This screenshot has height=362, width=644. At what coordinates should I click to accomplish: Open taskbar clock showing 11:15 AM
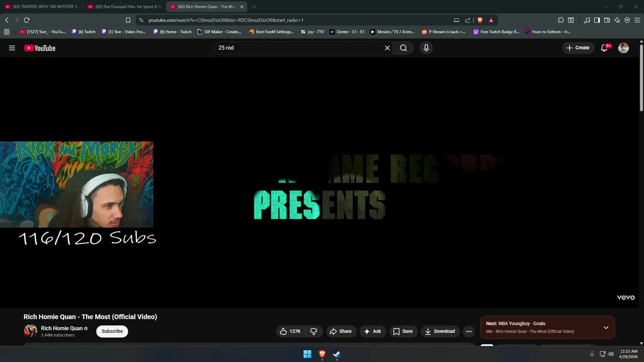click(629, 354)
